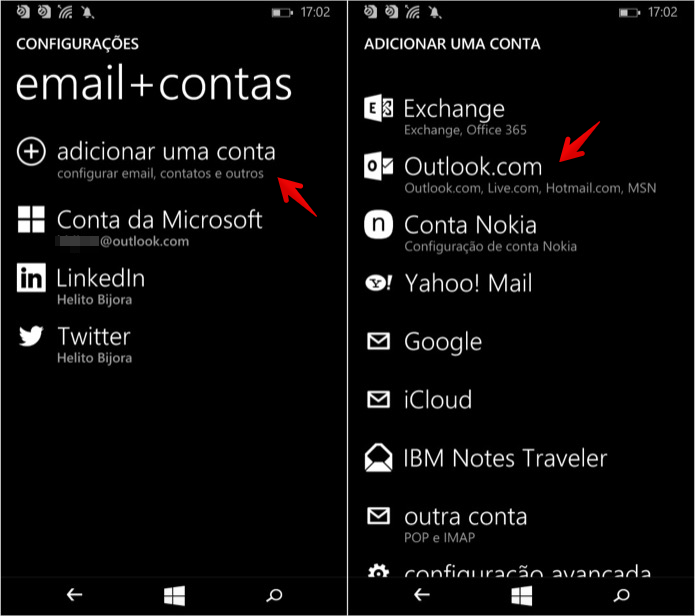Tap Wi-Fi signal icon on right status bar

413,12
